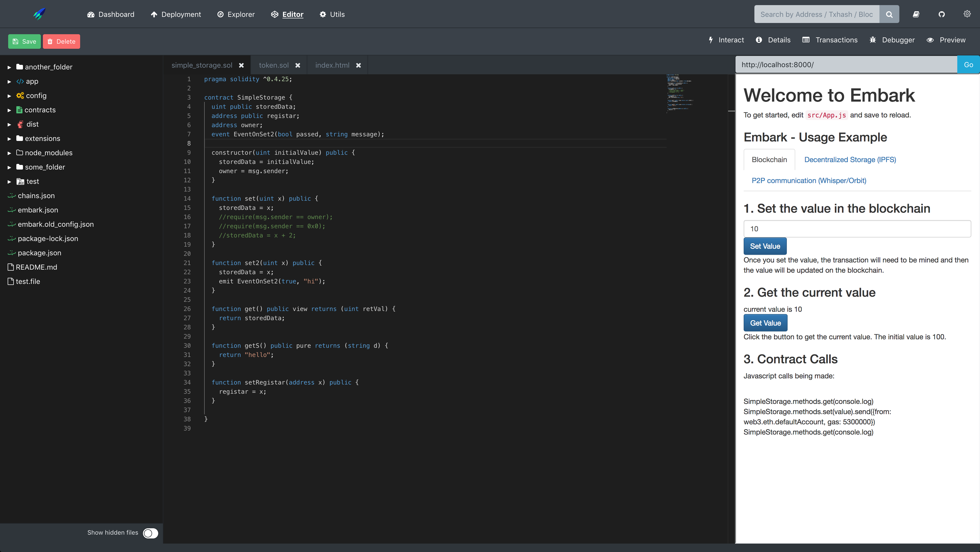Open package-lock.json file
The image size is (980, 552).
tap(48, 238)
